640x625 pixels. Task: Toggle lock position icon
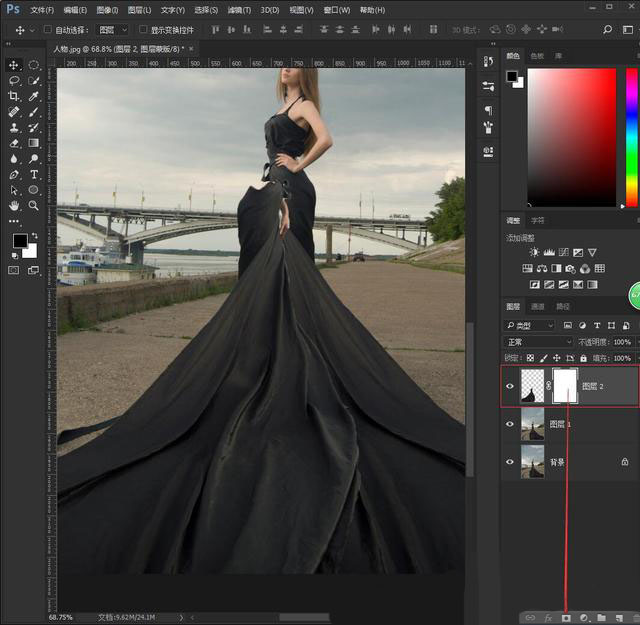coord(556,358)
